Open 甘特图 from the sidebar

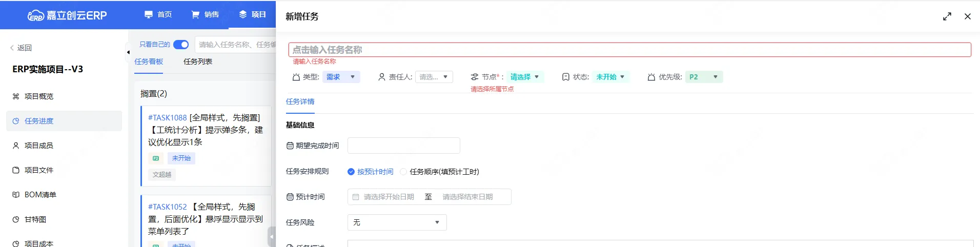pos(35,219)
